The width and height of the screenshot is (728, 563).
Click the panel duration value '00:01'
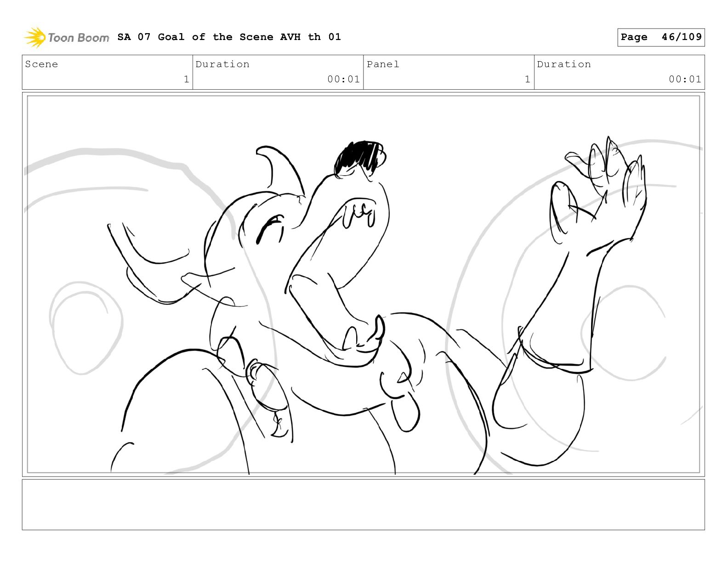click(685, 79)
